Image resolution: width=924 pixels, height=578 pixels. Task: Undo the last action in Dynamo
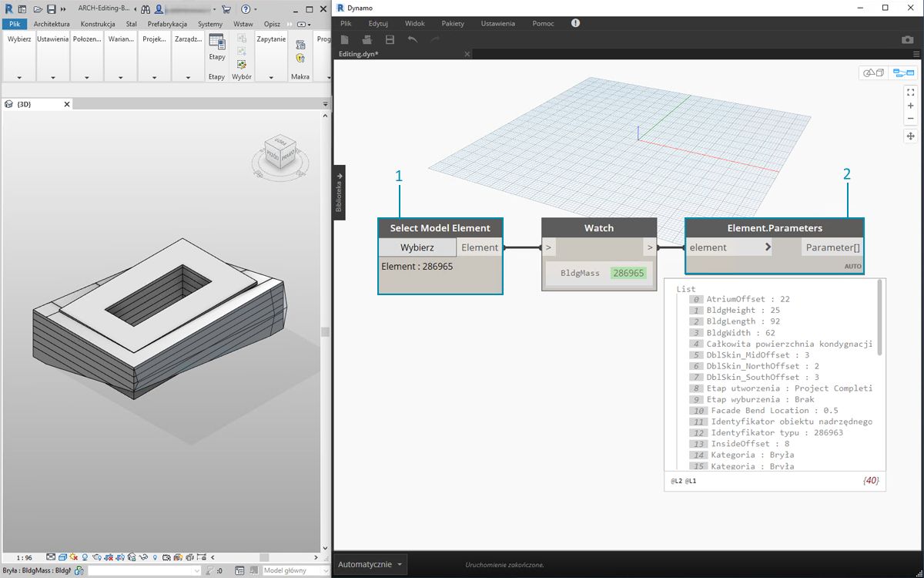[x=412, y=39]
